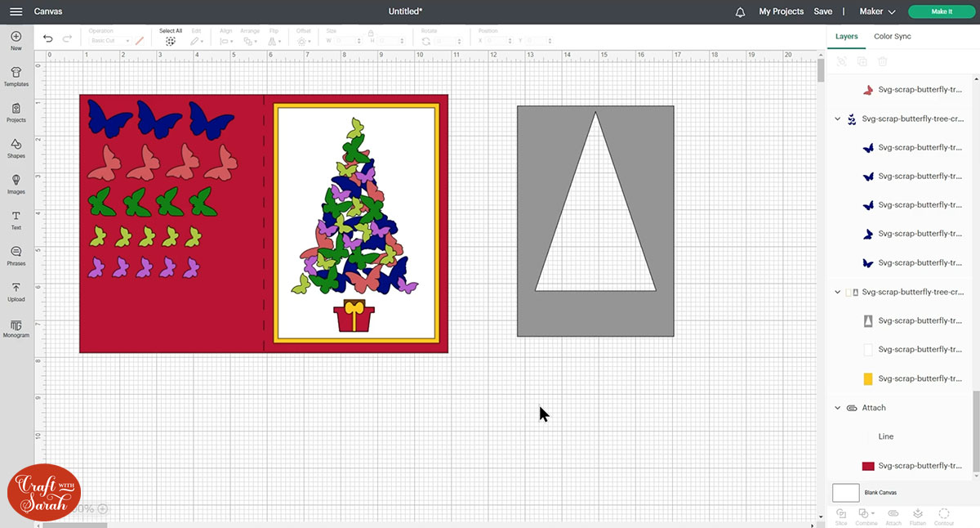This screenshot has height=528, width=980.
Task: Click the canvas horizontal scrollbar
Action: tap(73, 525)
